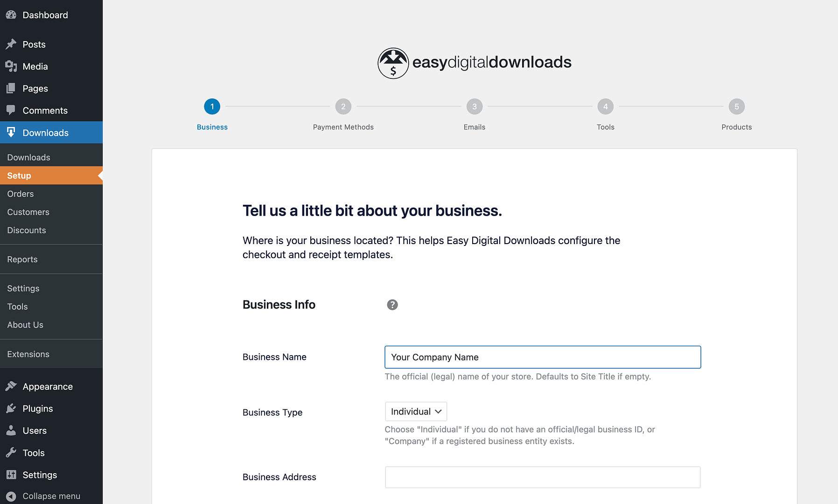Select the Setup submenu item

(x=51, y=175)
